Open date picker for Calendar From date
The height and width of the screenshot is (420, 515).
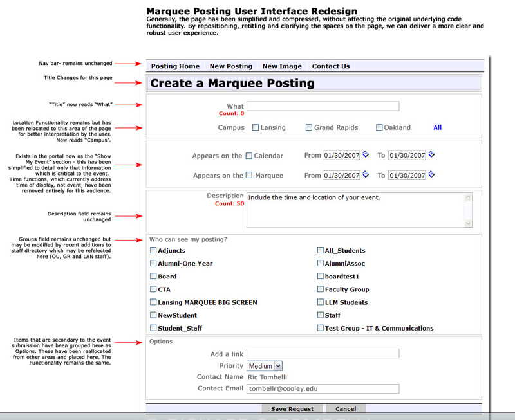[x=366, y=154]
